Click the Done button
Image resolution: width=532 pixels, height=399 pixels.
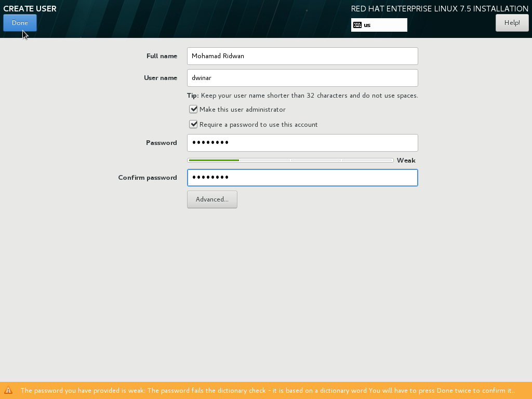pos(20,23)
